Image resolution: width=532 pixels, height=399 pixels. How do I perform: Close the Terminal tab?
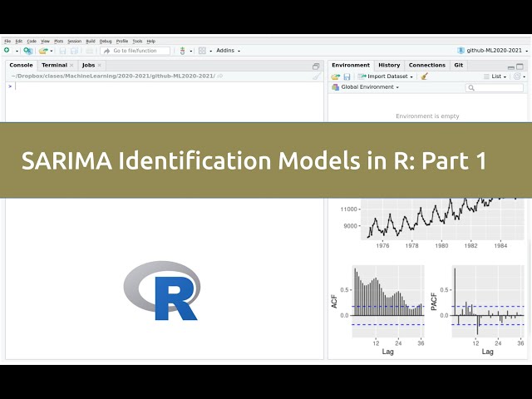tap(71, 65)
